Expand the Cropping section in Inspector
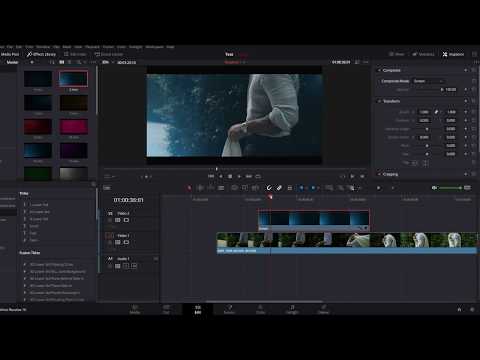Viewport: 480px width, 360px height. tap(379, 174)
